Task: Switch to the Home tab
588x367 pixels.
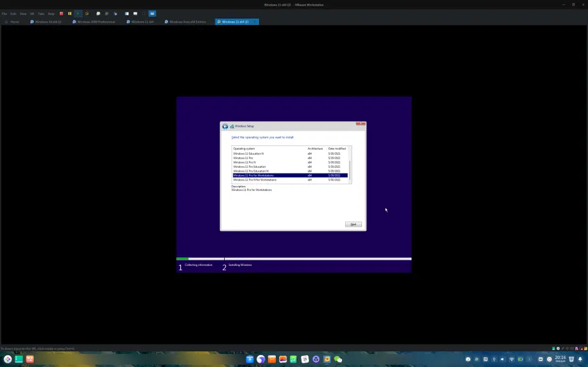Action: (12, 22)
